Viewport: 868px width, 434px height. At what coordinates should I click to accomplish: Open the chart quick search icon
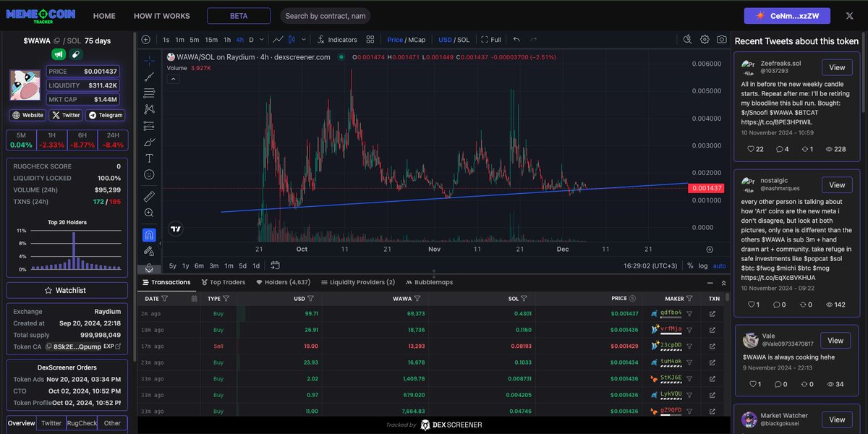point(687,40)
